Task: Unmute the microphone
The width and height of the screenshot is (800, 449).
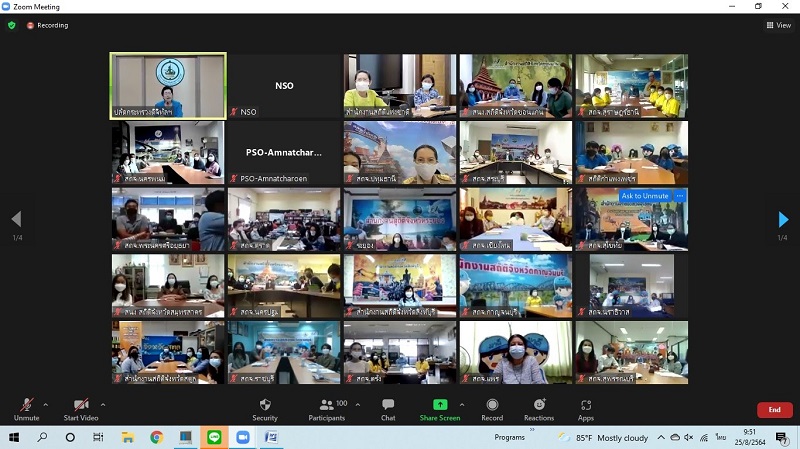Action: point(27,408)
